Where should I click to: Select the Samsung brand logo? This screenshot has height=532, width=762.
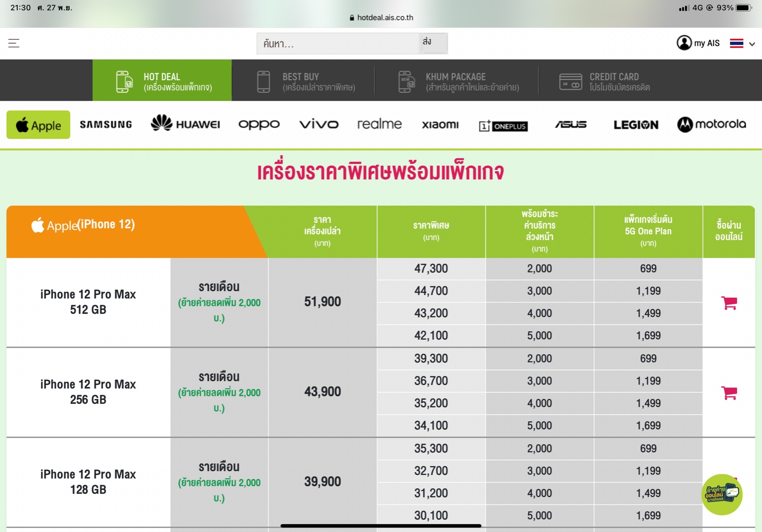click(x=106, y=124)
